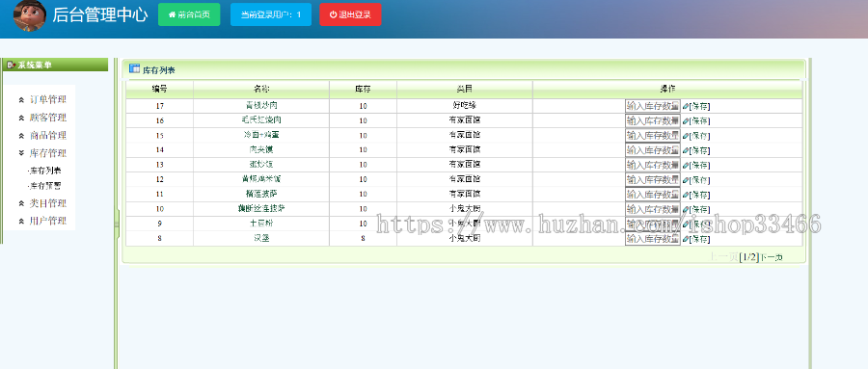
Task: Click category 小鬼大厨 in row 8
Action: click(x=465, y=238)
